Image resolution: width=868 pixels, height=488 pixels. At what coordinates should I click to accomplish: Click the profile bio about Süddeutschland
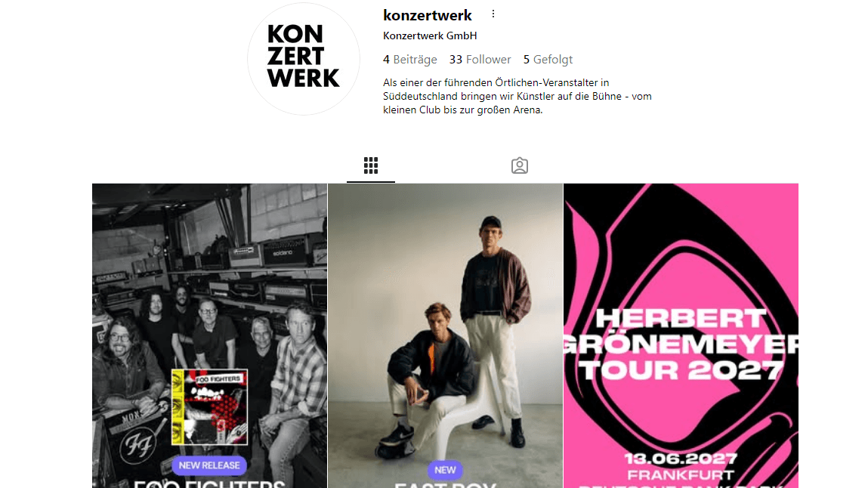(x=517, y=96)
